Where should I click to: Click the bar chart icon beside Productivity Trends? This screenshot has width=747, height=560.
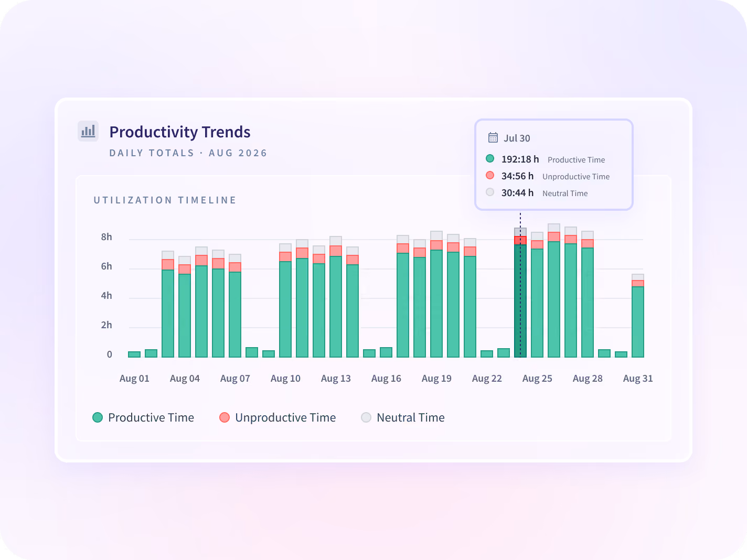click(88, 131)
